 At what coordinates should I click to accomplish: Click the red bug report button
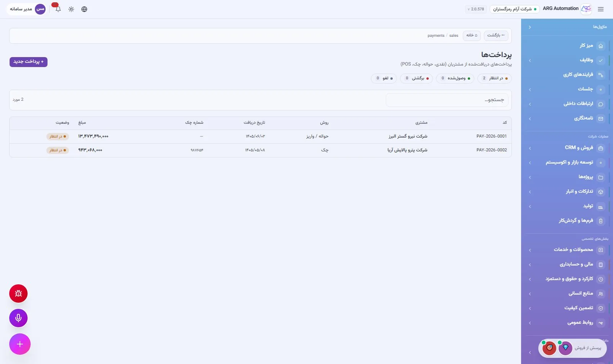[18, 293]
